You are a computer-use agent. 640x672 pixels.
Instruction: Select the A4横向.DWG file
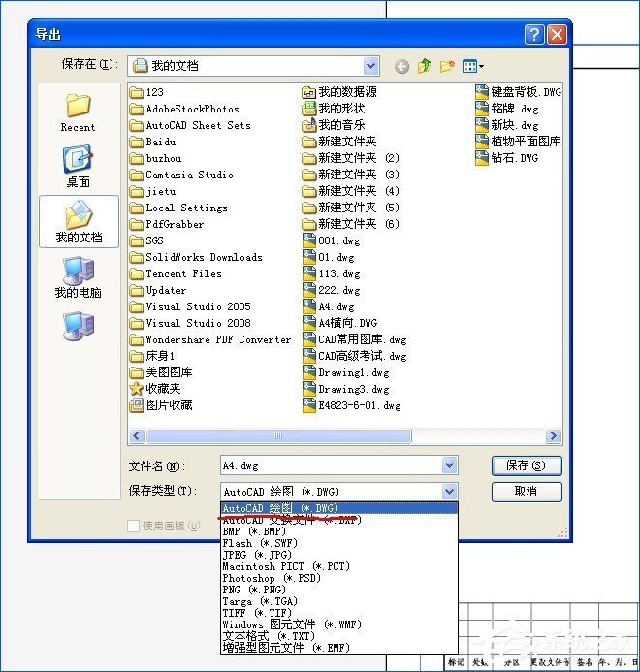tap(340, 323)
